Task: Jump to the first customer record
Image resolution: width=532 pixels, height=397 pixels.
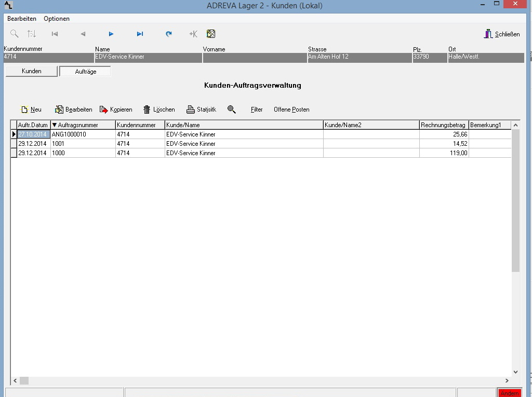Action: (x=55, y=34)
